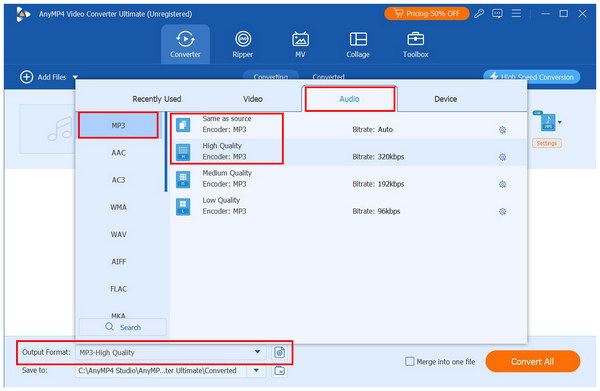Open the MV module
The height and width of the screenshot is (391, 600).
click(300, 44)
